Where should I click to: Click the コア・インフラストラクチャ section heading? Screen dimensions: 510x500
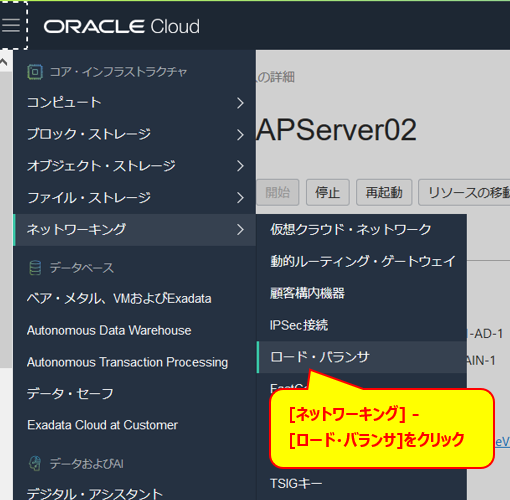coord(118,72)
